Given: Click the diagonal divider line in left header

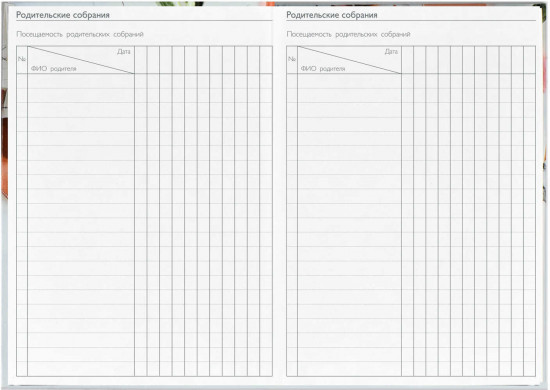Looking at the screenshot, I should pos(81,60).
